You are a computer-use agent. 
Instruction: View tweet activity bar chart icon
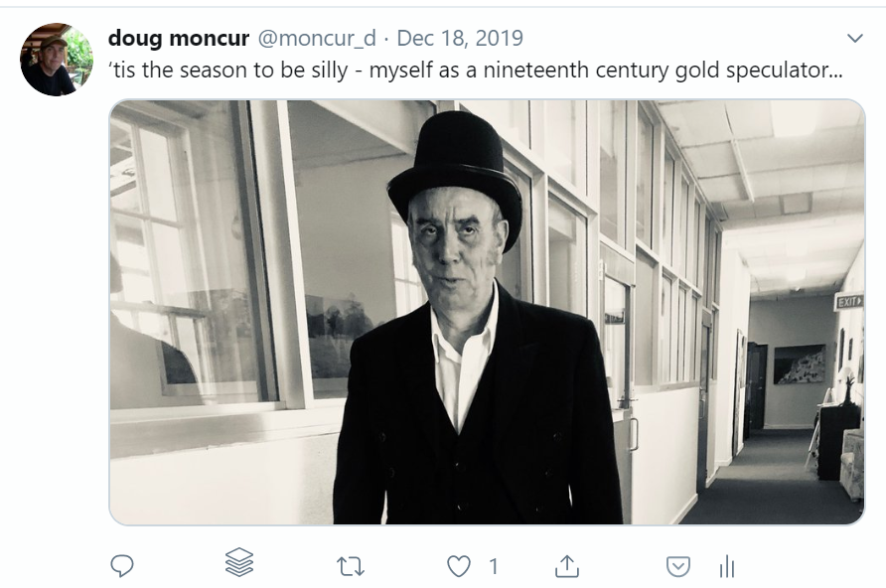[x=727, y=566]
